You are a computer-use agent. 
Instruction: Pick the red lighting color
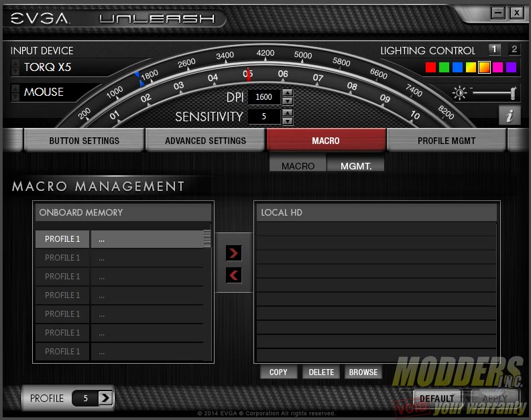[430, 68]
